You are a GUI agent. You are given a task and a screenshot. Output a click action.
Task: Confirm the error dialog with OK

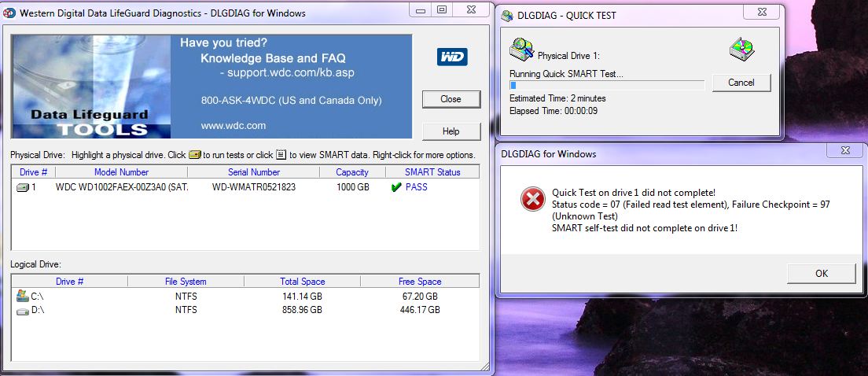[822, 273]
